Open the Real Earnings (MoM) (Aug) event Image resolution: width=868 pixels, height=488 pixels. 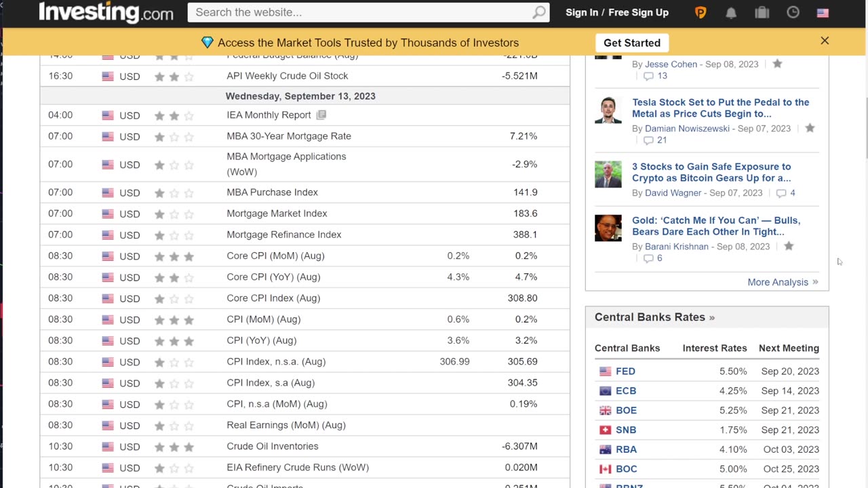click(x=286, y=425)
